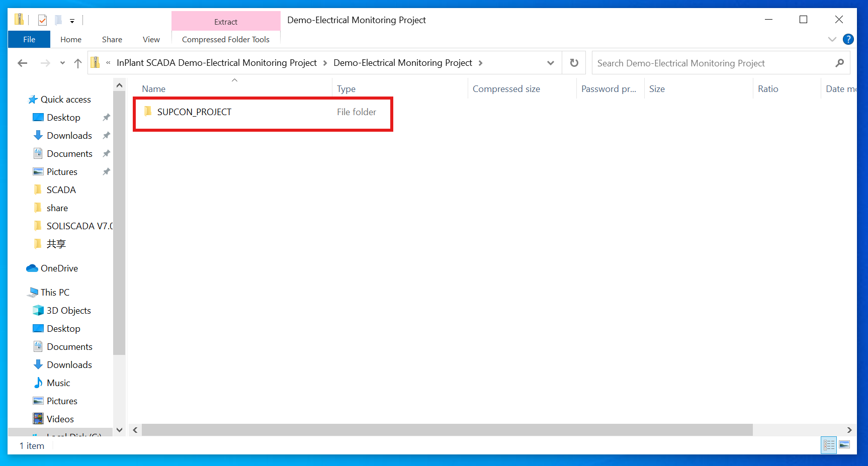Image resolution: width=868 pixels, height=466 pixels.
Task: Click the Demo-Electrical Monitoring Project breadcrumb
Action: (403, 63)
